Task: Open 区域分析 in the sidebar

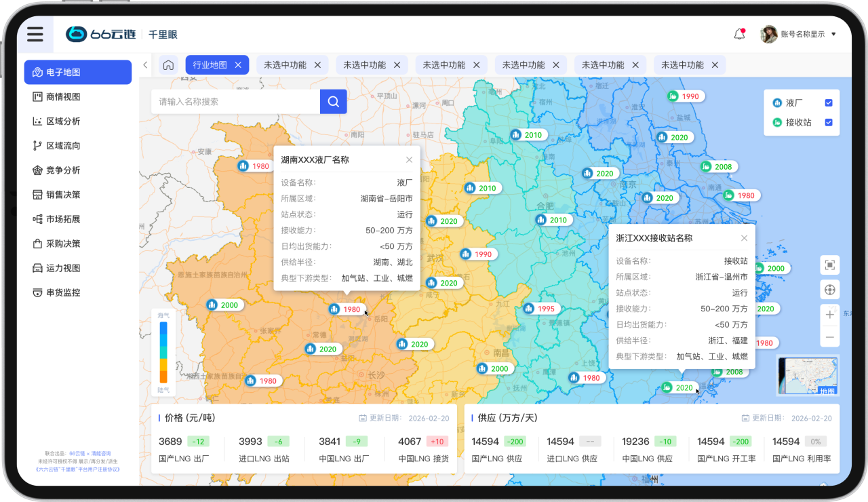Action: (63, 121)
